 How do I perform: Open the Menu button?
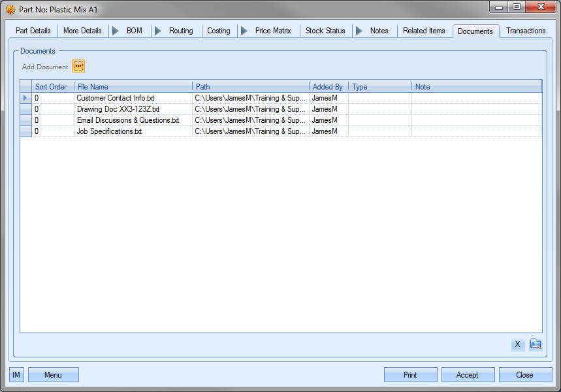coord(54,375)
